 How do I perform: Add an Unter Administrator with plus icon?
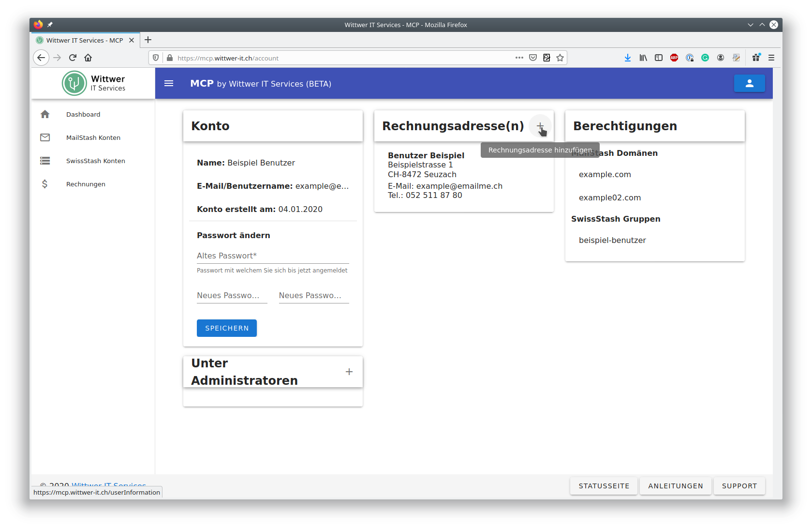click(349, 372)
